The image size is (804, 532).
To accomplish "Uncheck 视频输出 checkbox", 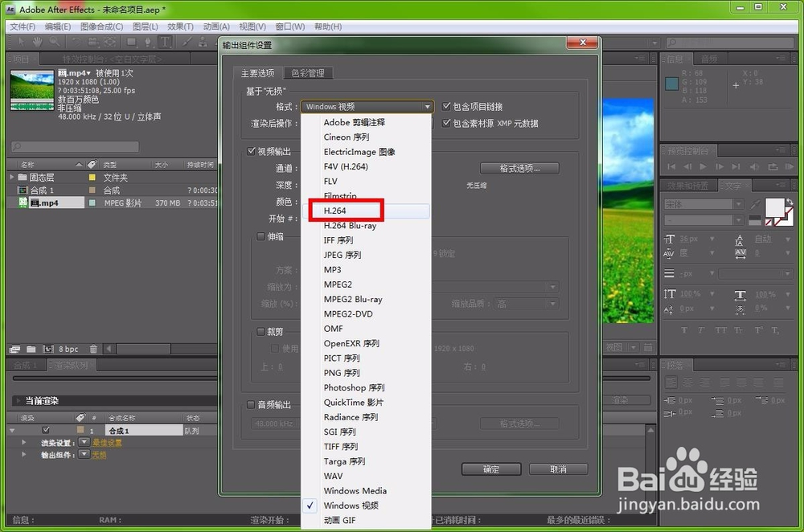I will (x=251, y=151).
